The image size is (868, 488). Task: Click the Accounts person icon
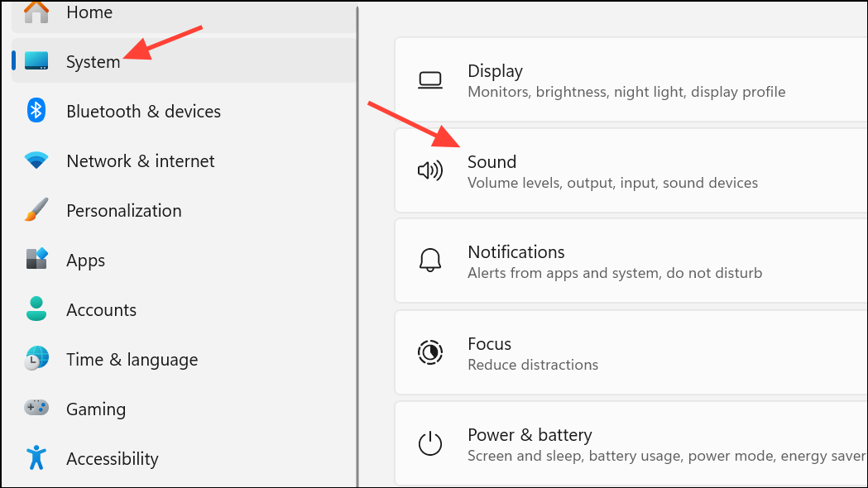coord(36,309)
